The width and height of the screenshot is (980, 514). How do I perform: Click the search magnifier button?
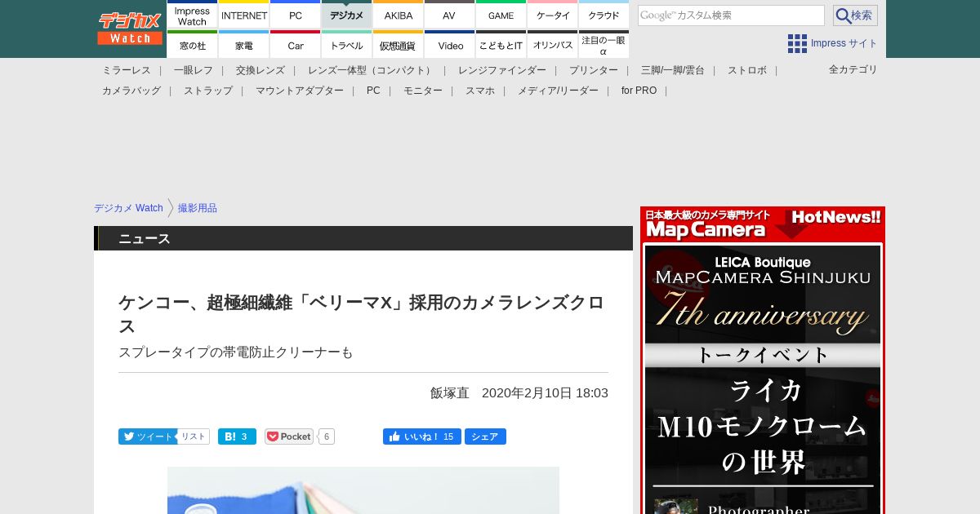click(855, 16)
